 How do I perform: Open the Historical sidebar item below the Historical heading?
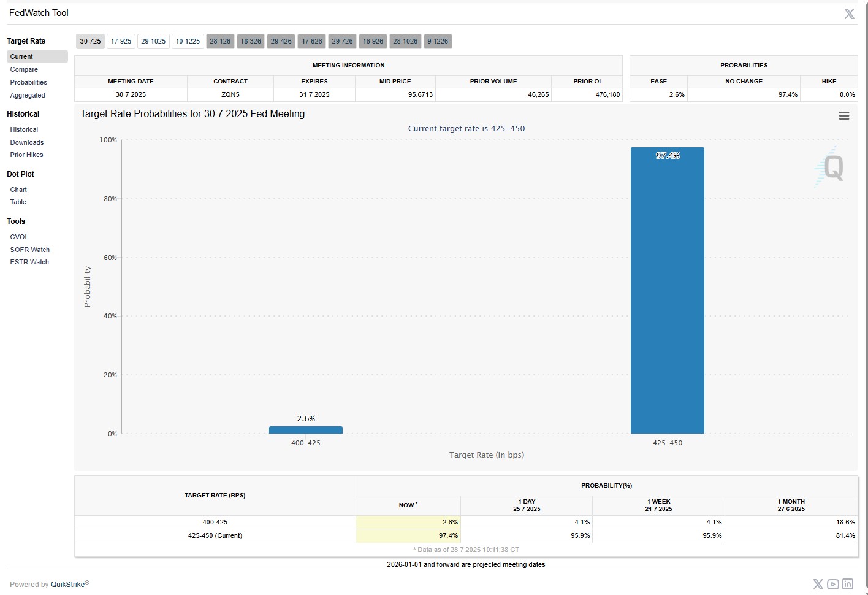[24, 129]
